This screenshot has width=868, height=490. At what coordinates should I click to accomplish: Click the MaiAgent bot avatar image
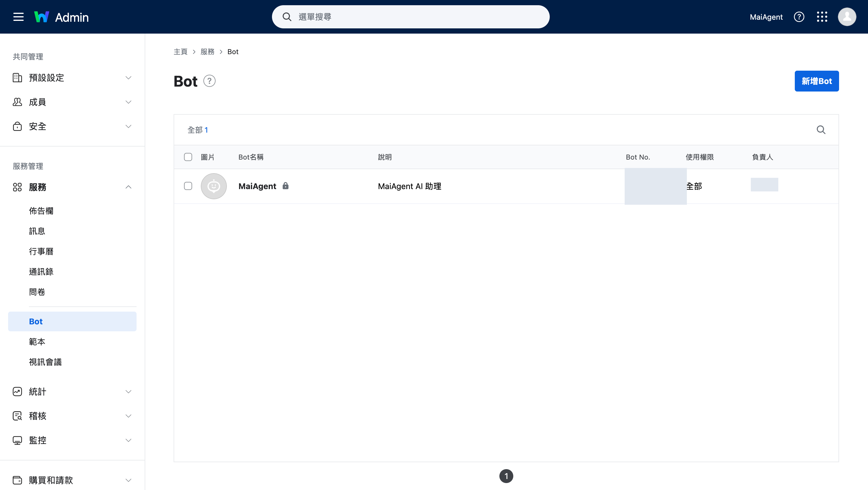[214, 186]
